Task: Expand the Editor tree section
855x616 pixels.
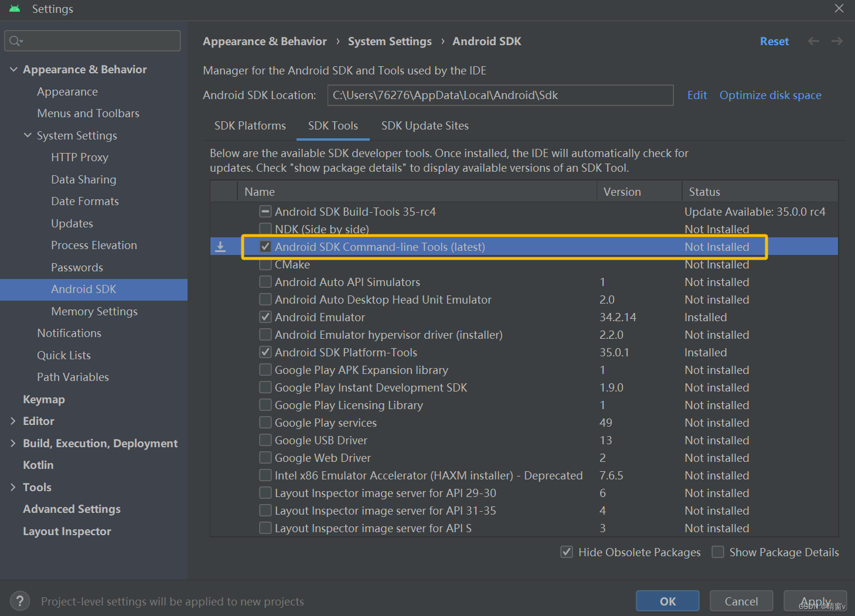Action: pyautogui.click(x=13, y=421)
